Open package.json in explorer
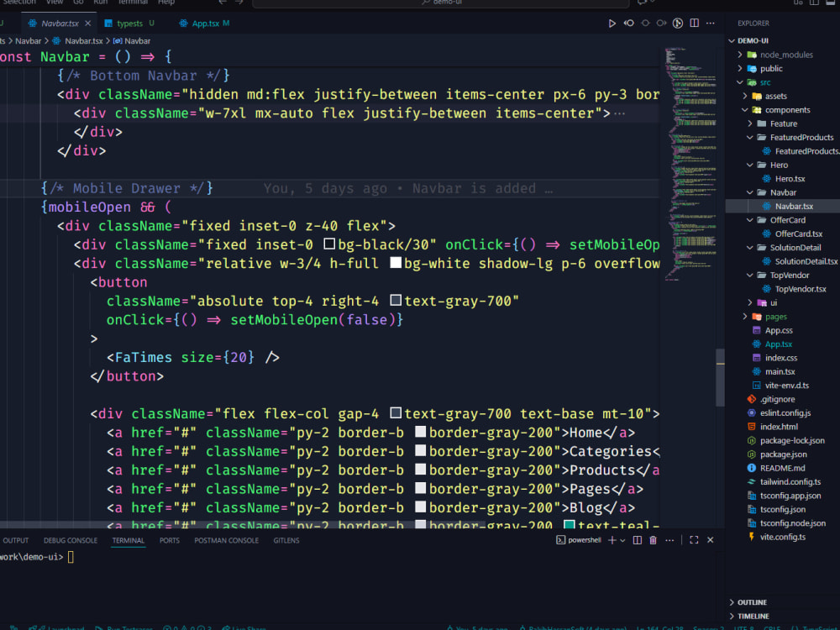The image size is (840, 630). pyautogui.click(x=783, y=454)
